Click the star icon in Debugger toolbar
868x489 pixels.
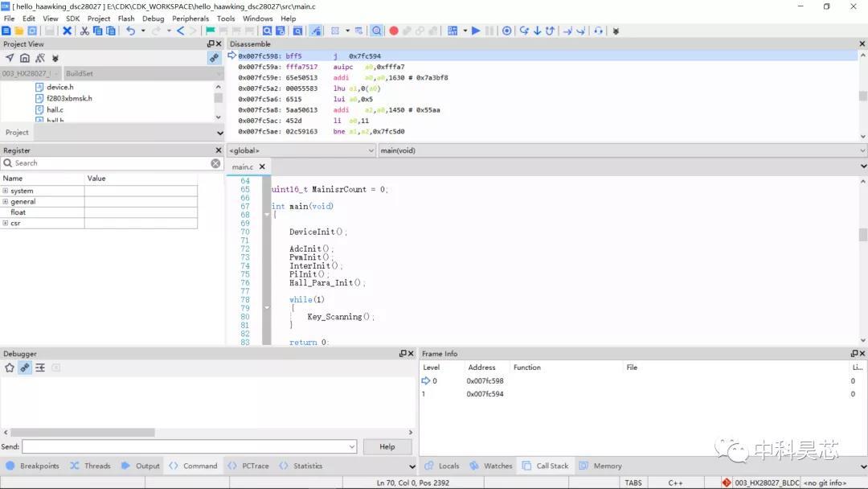pos(10,368)
